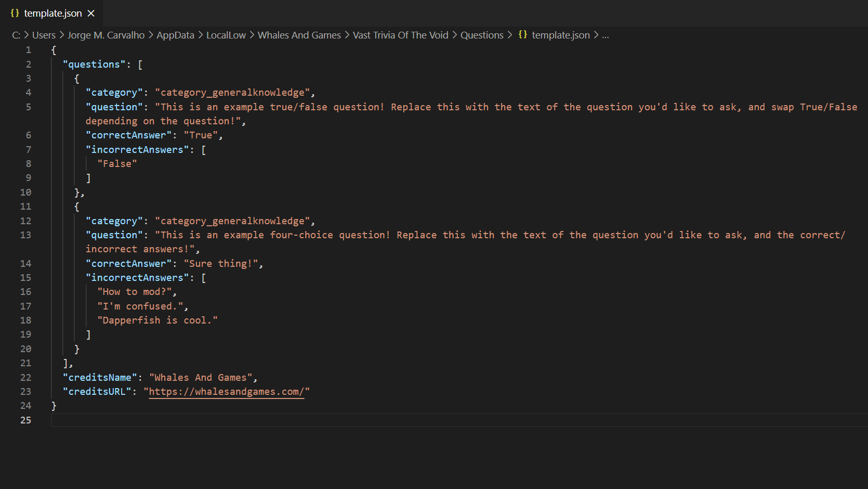
Task: Open the template.json breadcrumb file entry
Action: pos(561,35)
